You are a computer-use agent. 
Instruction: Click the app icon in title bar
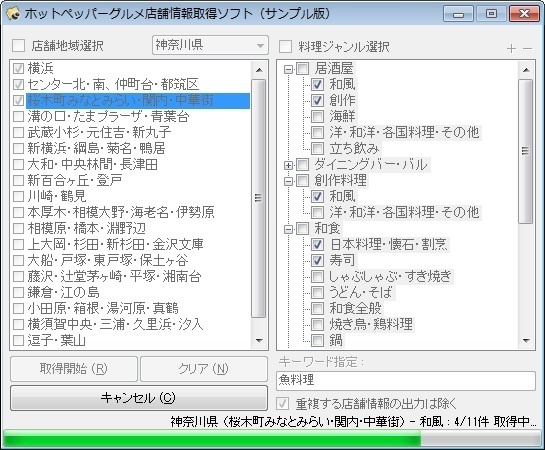(13, 14)
